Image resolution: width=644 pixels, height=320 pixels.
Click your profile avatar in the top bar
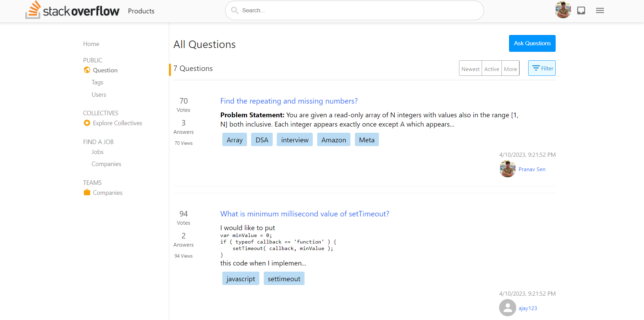(563, 10)
